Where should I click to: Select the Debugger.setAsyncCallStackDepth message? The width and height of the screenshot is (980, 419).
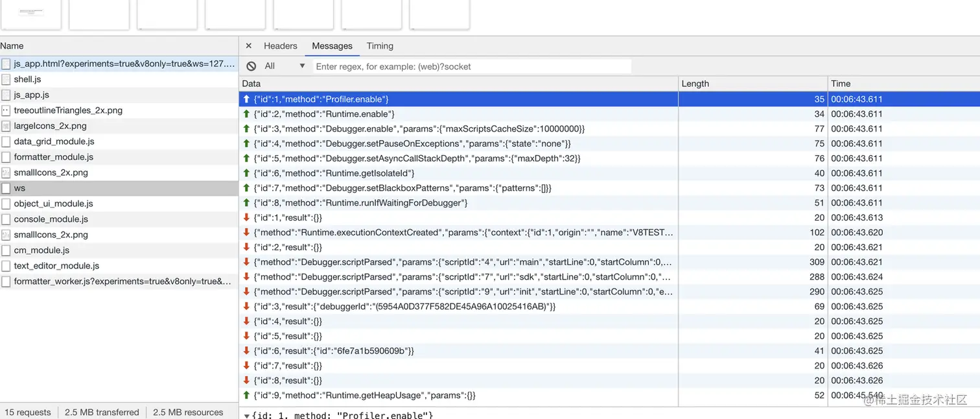[609, 158]
